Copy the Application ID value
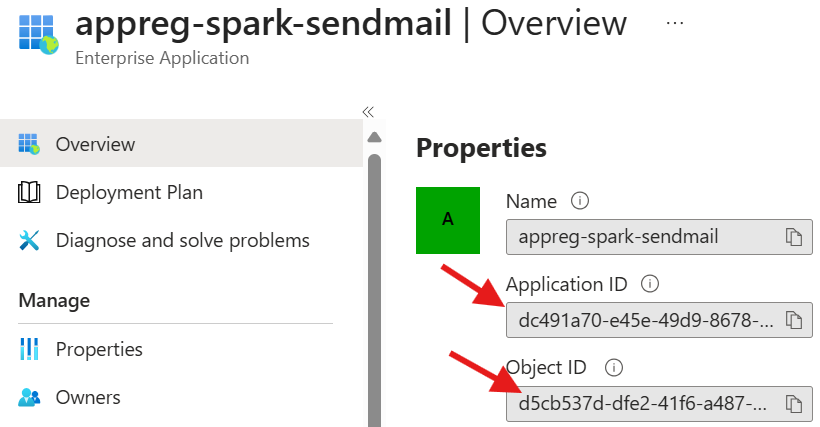Image resolution: width=820 pixels, height=427 pixels. click(x=793, y=321)
